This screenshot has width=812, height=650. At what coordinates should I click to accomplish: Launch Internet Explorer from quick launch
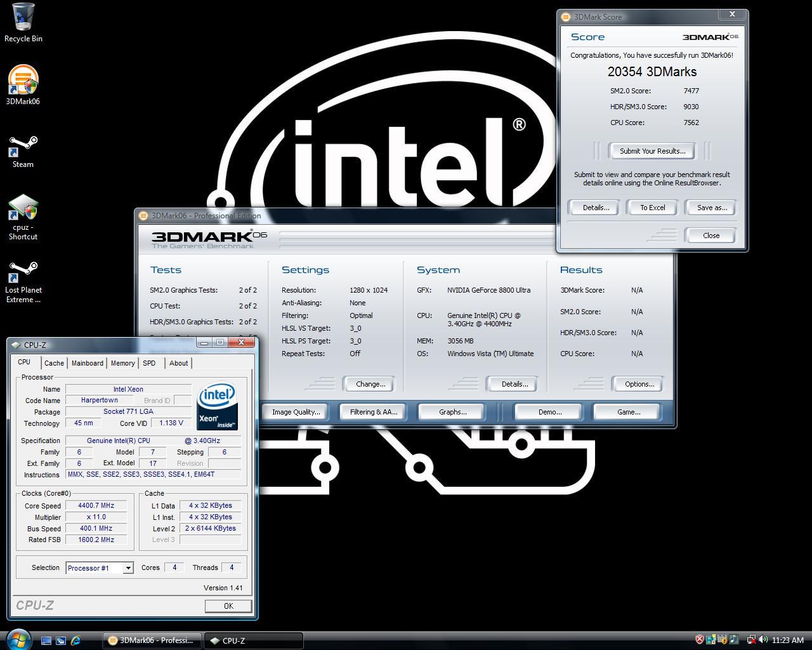[75, 640]
